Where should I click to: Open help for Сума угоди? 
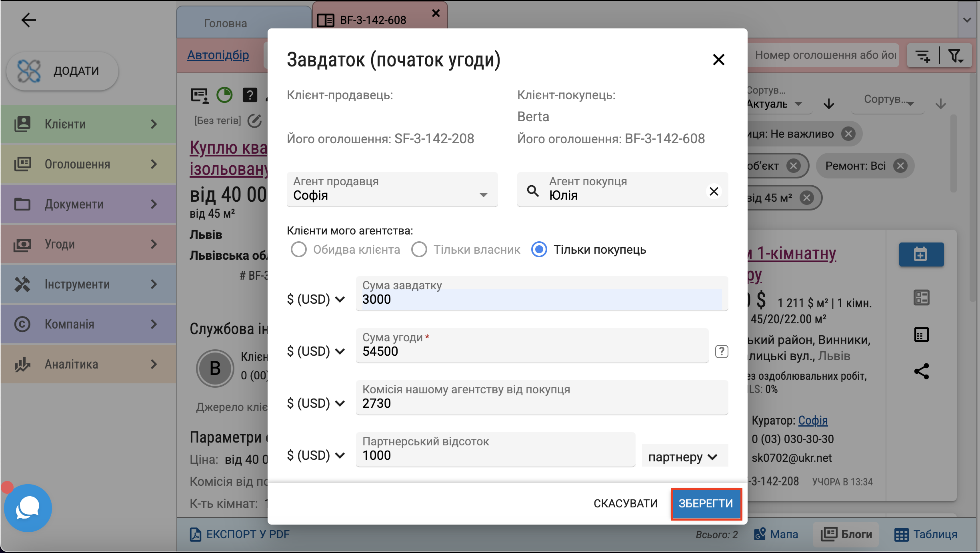point(722,352)
